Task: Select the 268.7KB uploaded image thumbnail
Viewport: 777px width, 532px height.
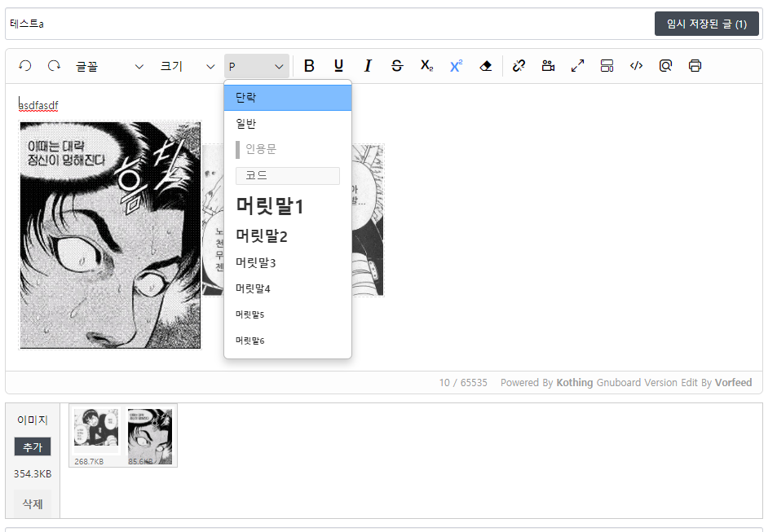Action: coord(96,430)
